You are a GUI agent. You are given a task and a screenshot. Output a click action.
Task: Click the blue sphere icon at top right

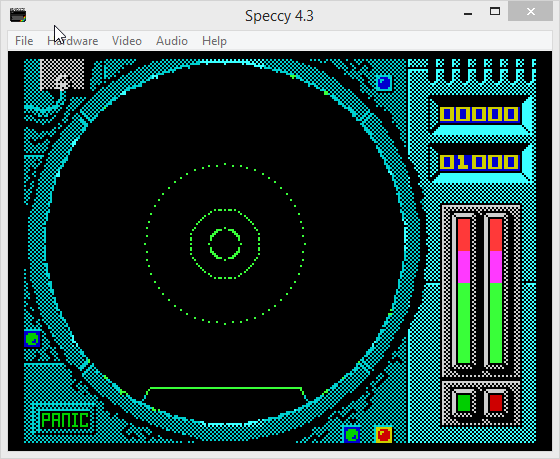(384, 83)
